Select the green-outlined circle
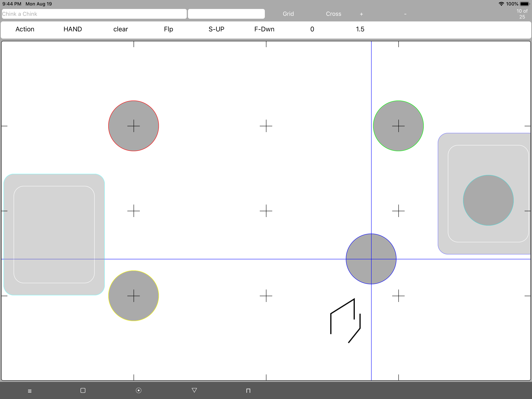This screenshot has width=532, height=399. [398, 126]
